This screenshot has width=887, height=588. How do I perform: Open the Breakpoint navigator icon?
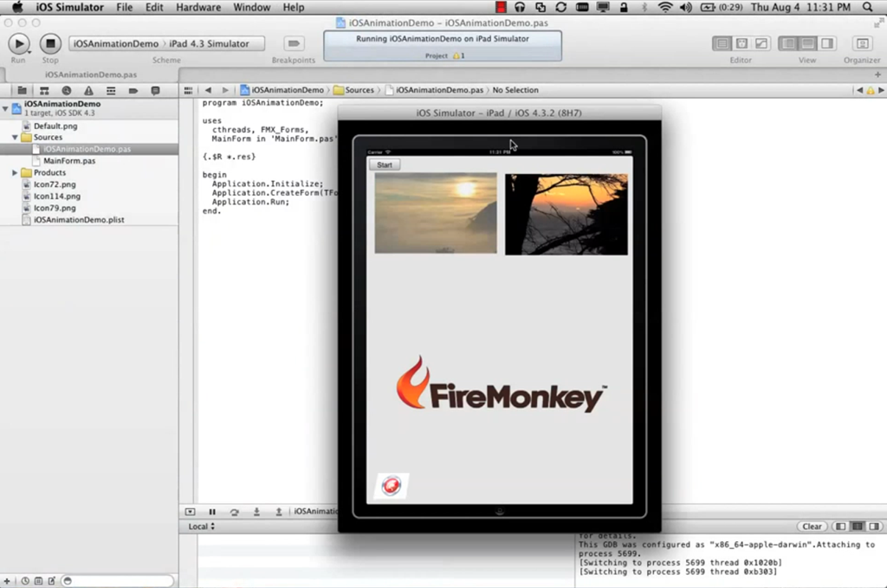point(133,90)
